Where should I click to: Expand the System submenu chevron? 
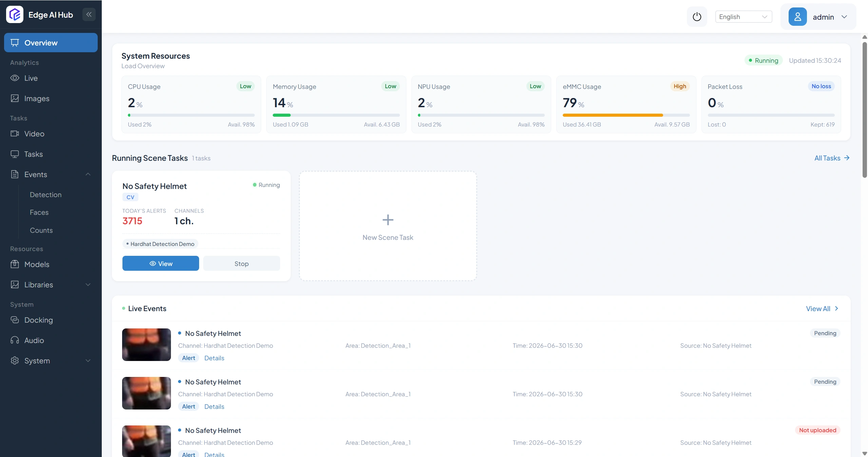click(88, 361)
